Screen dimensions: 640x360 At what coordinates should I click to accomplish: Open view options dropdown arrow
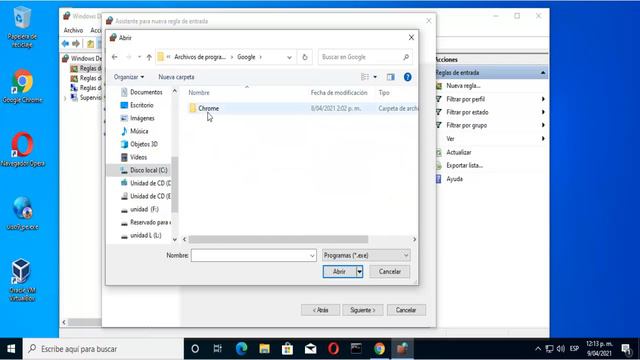point(375,77)
